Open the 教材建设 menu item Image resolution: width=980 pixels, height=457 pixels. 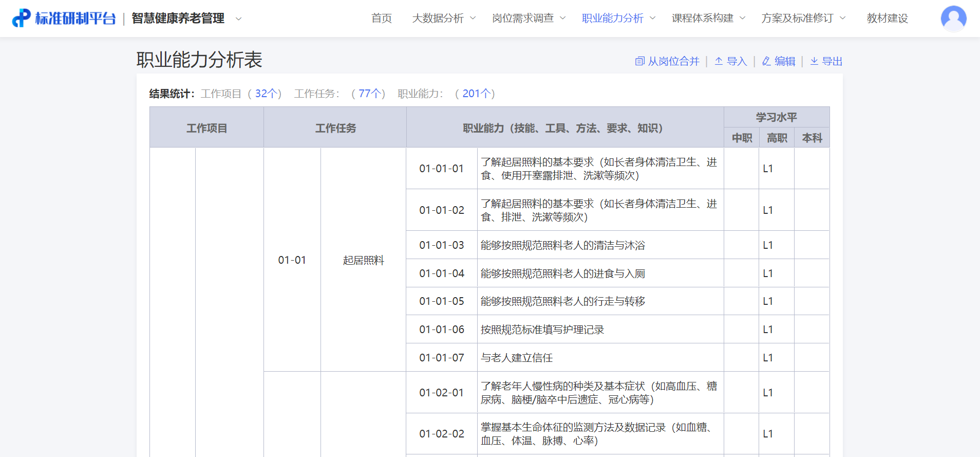click(x=888, y=18)
